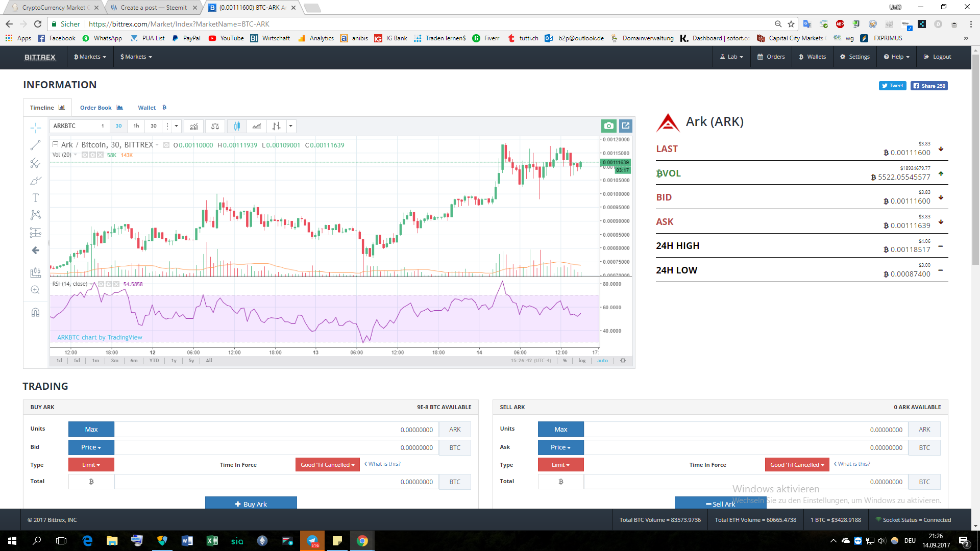
Task: Expand Good 'Til Cancelled in Sell panel
Action: [797, 465]
